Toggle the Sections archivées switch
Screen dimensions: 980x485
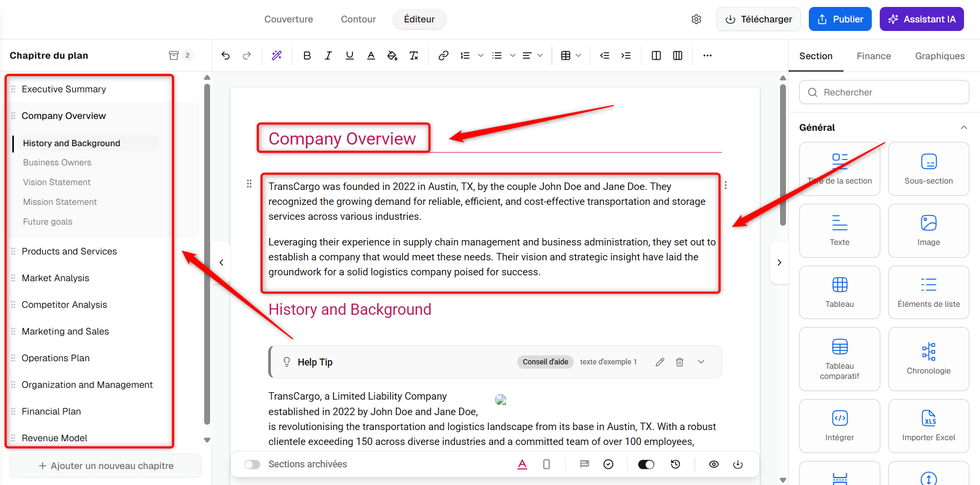(x=252, y=465)
